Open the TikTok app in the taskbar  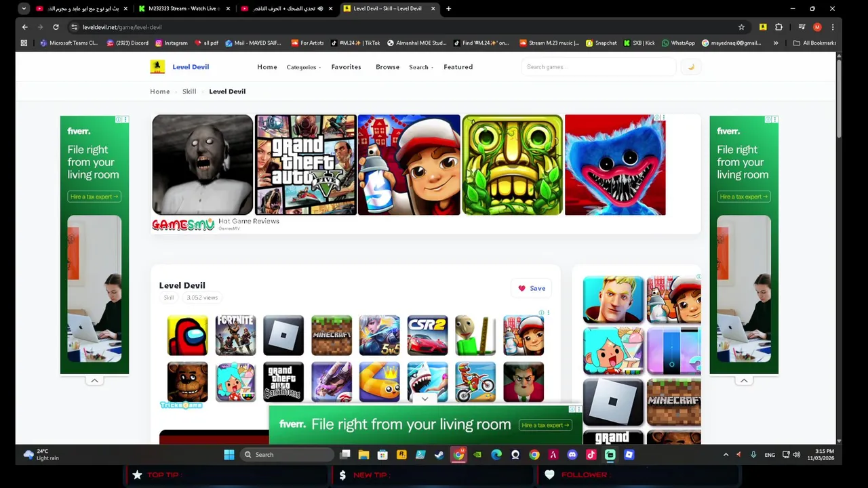point(591,455)
